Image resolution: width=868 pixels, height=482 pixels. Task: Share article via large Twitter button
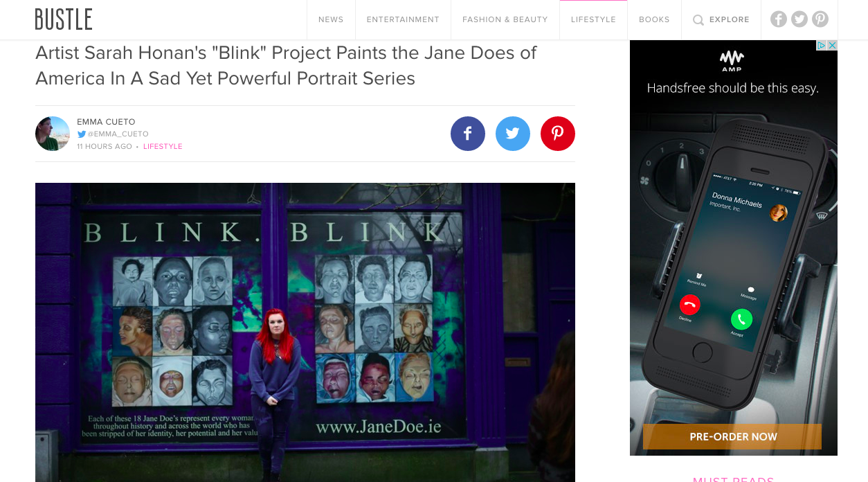513,134
